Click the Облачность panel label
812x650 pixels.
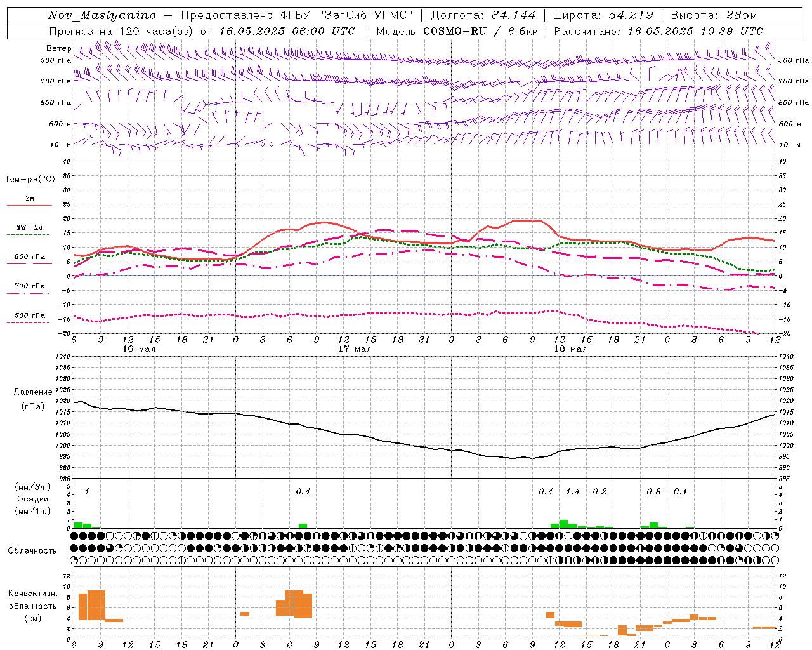(x=32, y=551)
